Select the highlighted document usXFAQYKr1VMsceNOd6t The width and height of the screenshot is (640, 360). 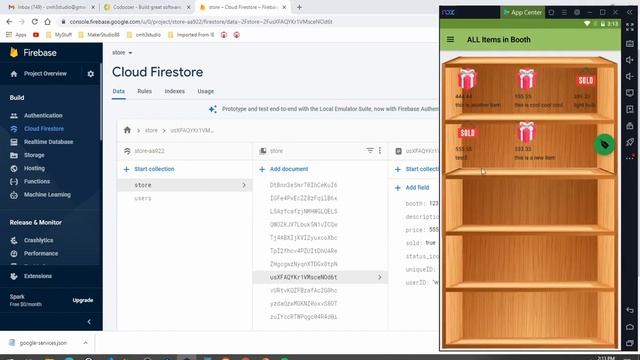pos(320,277)
